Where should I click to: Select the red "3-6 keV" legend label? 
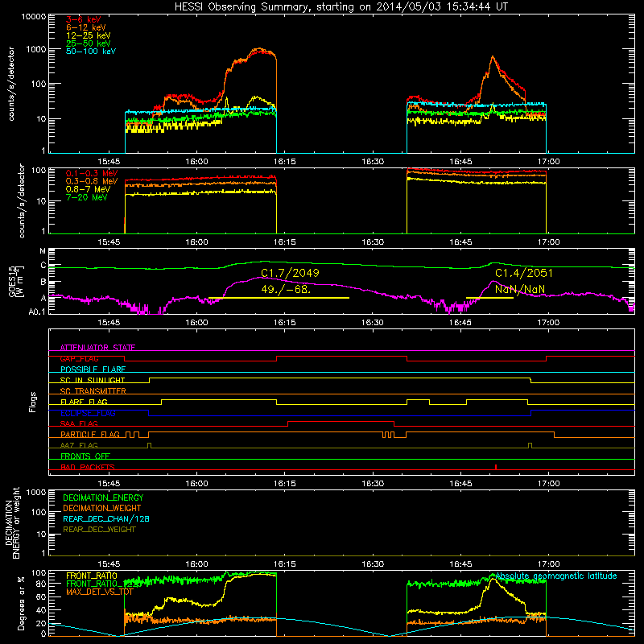click(84, 19)
